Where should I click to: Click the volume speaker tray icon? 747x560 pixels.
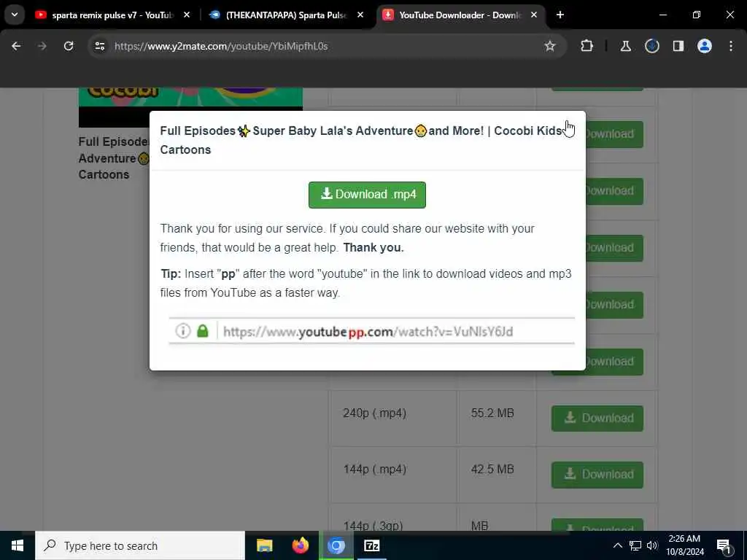coord(652,545)
